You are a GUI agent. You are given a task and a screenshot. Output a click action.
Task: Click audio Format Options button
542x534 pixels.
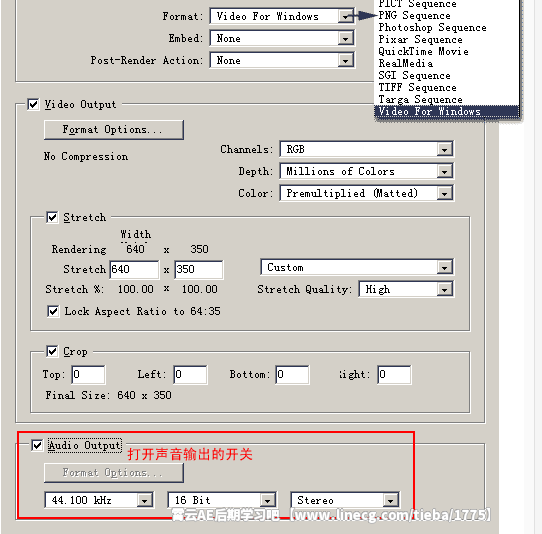(x=114, y=472)
